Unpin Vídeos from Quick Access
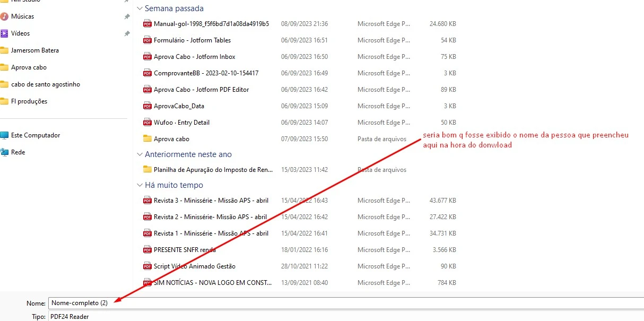Image resolution: width=644 pixels, height=321 pixels. (126, 33)
